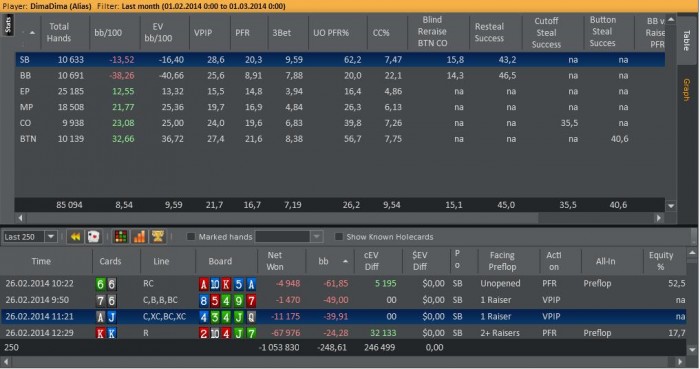700x369 pixels.
Task: Click the stats table horizontal scrollbar thumb
Action: pos(281,218)
